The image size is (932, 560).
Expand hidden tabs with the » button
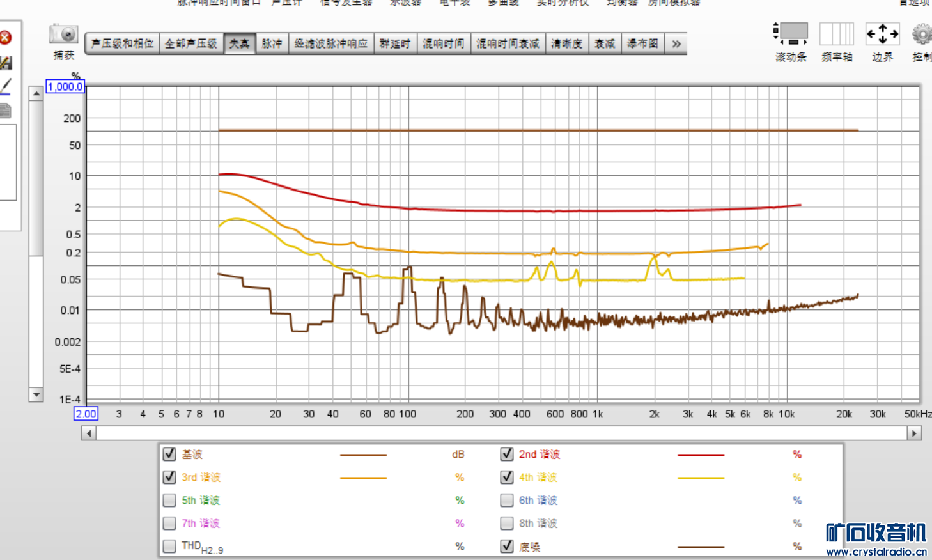pos(676,44)
